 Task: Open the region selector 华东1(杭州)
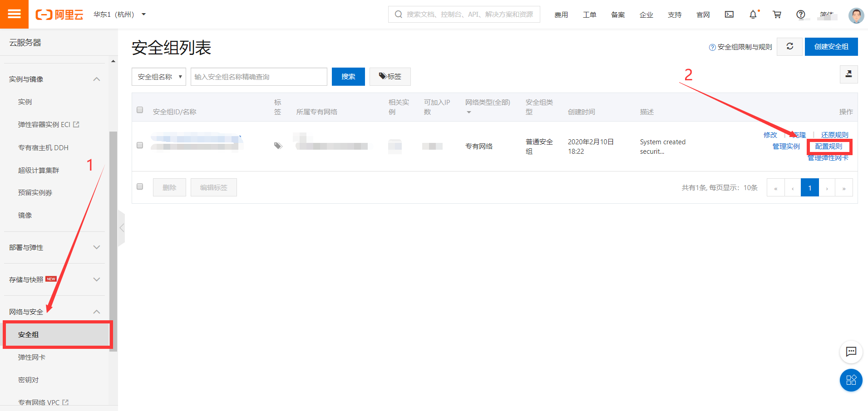point(117,14)
